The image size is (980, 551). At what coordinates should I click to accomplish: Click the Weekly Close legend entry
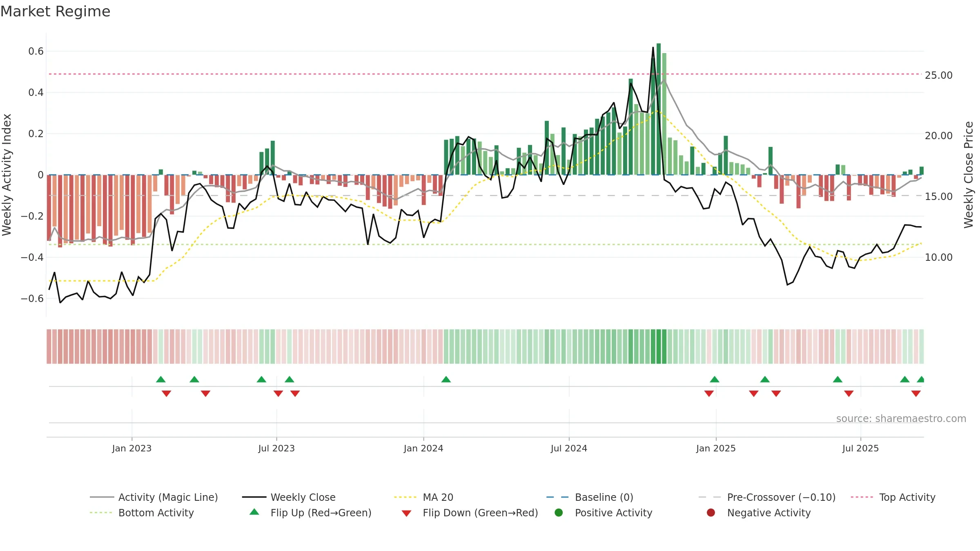pos(289,497)
